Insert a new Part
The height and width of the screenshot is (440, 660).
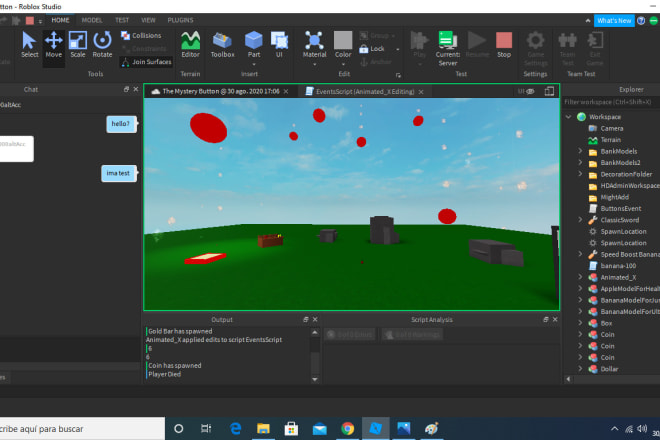254,41
